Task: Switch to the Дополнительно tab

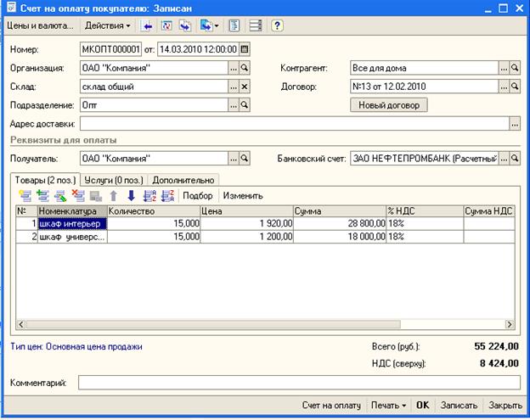Action: [x=183, y=179]
